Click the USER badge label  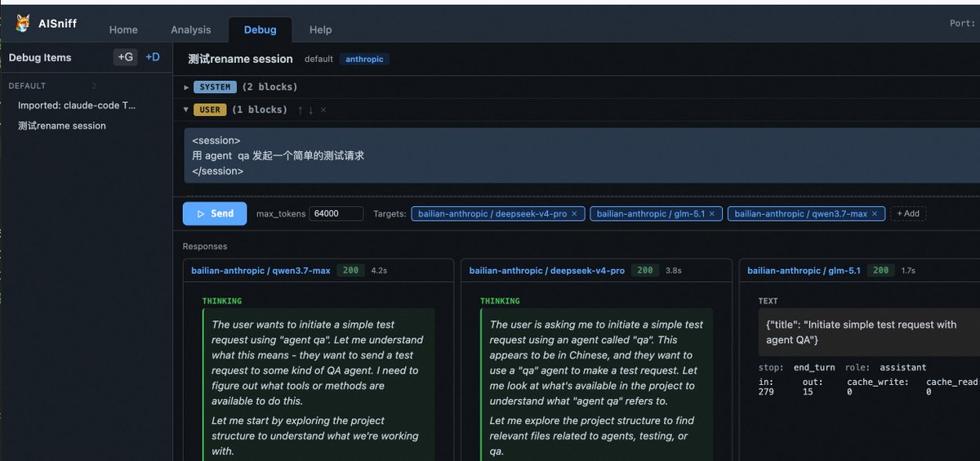coord(209,110)
